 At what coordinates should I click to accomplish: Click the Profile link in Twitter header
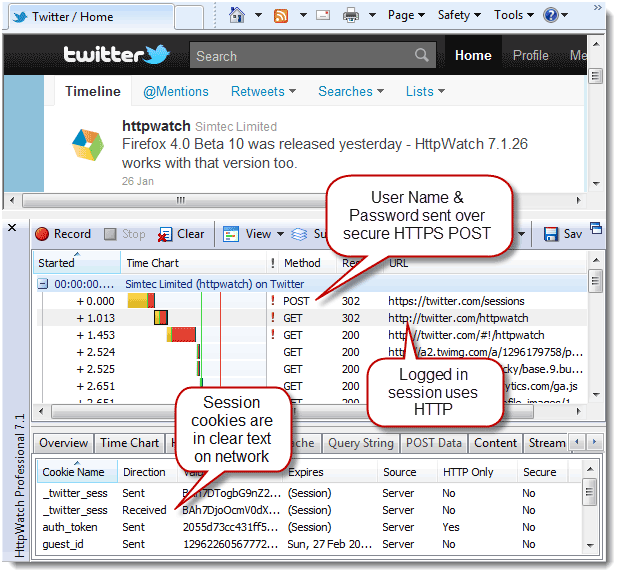point(530,56)
